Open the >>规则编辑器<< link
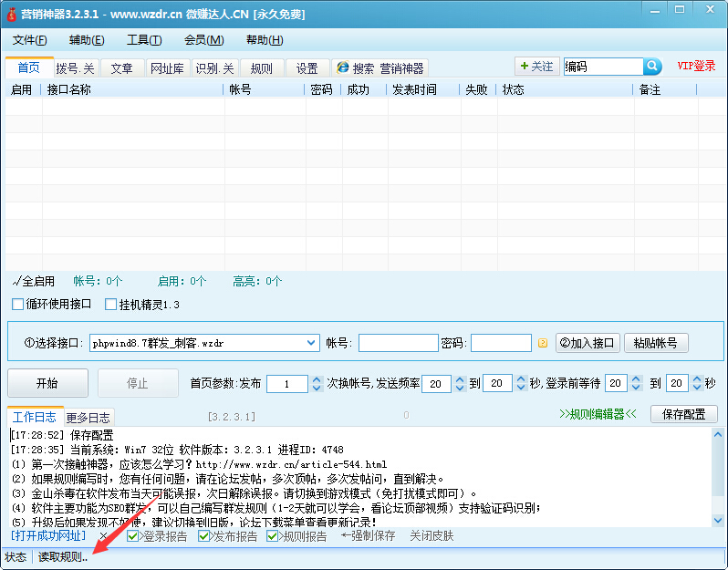The height and width of the screenshot is (570, 728). coord(598,414)
